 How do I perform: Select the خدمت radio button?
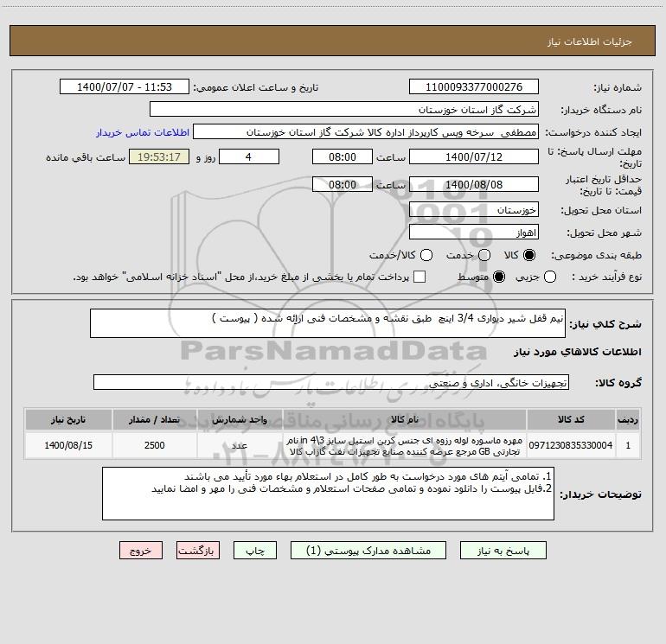point(484,255)
